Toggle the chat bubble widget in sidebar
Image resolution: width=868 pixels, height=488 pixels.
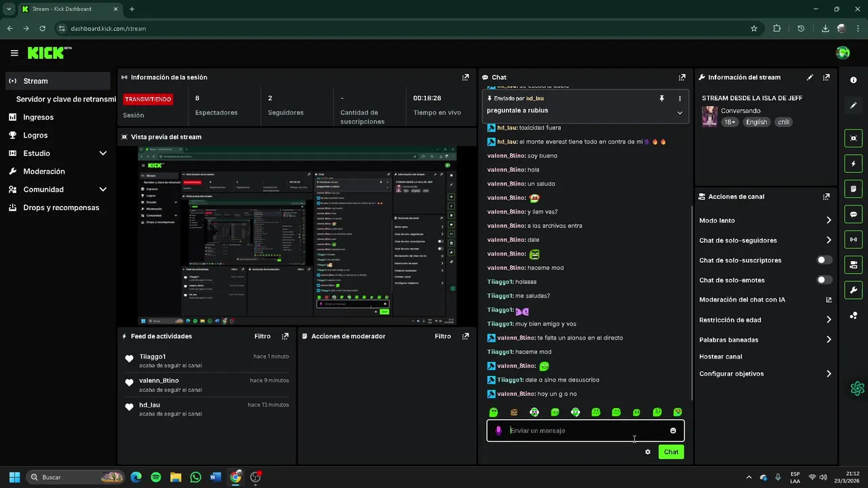tap(854, 214)
